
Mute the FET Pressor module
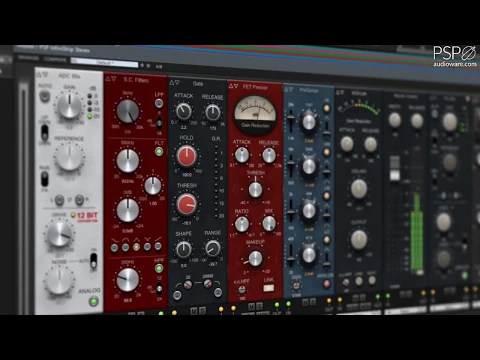point(251,307)
